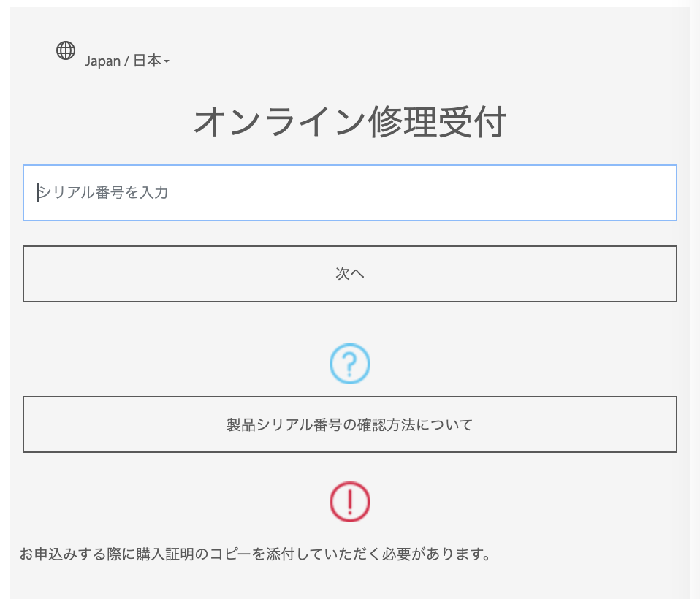Click the blue question mark icon
Screen dimensions: 700x599
(350, 363)
